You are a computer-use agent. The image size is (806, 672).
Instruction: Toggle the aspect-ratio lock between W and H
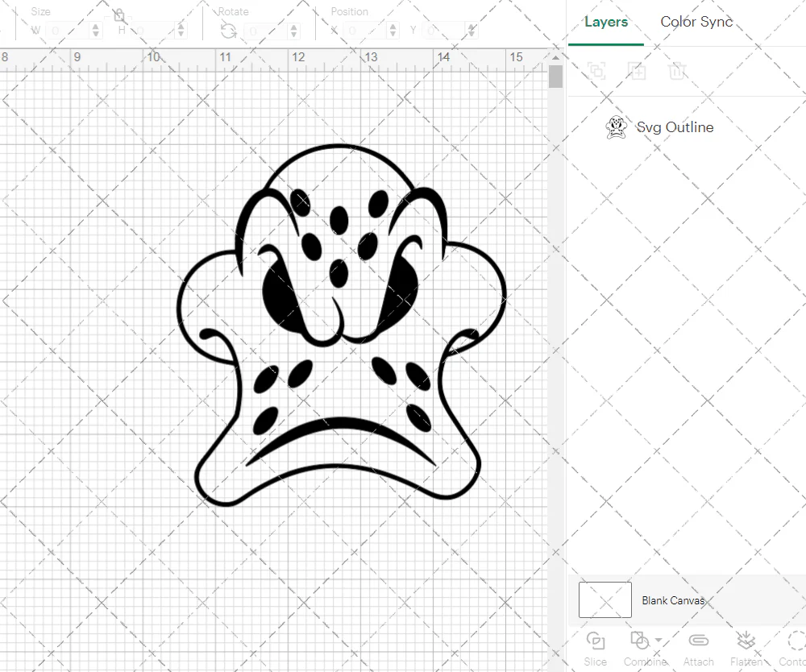pyautogui.click(x=118, y=15)
